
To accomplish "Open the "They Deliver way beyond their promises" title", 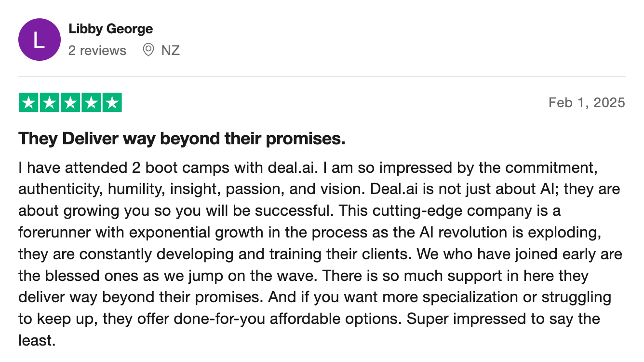I will [x=182, y=139].
